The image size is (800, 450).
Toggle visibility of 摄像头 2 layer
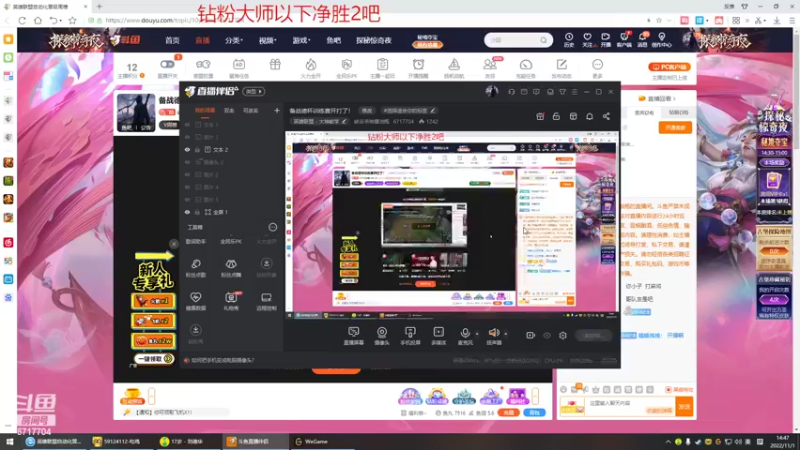pos(187,162)
